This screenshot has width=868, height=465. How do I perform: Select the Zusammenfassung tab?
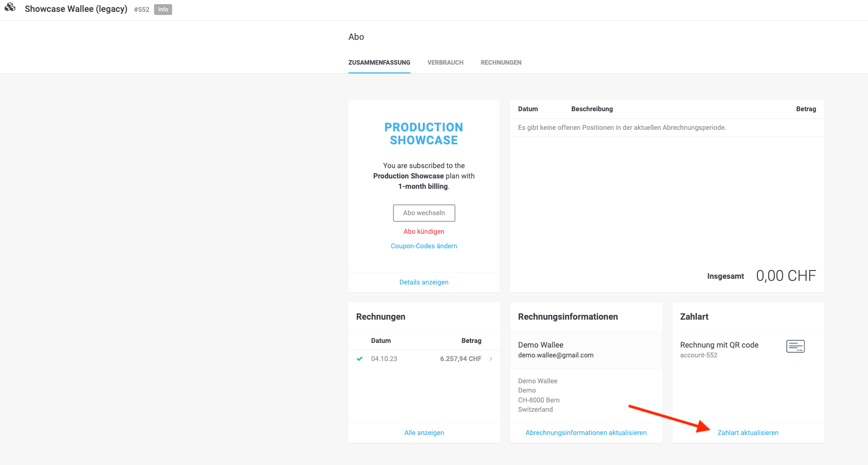pyautogui.click(x=379, y=63)
